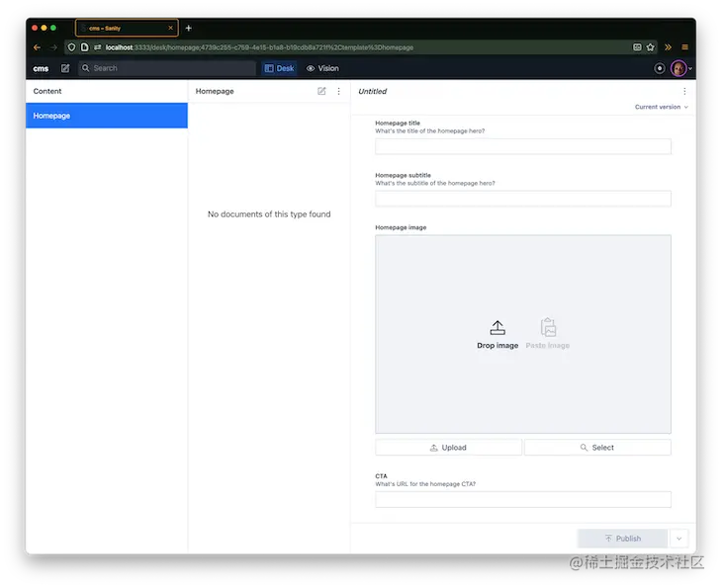Close the cms – Sanity tab
The image size is (722, 588).
[x=170, y=28]
